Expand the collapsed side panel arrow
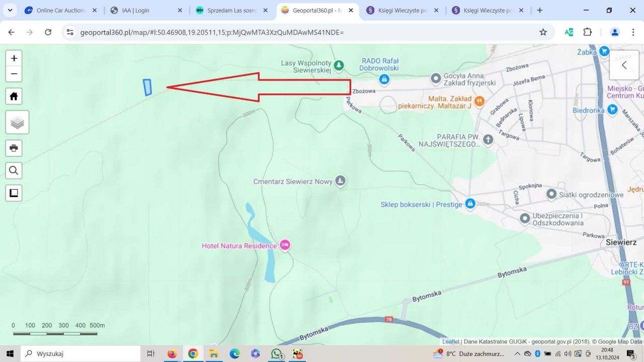Image resolution: width=644 pixels, height=362 pixels. coord(624,65)
